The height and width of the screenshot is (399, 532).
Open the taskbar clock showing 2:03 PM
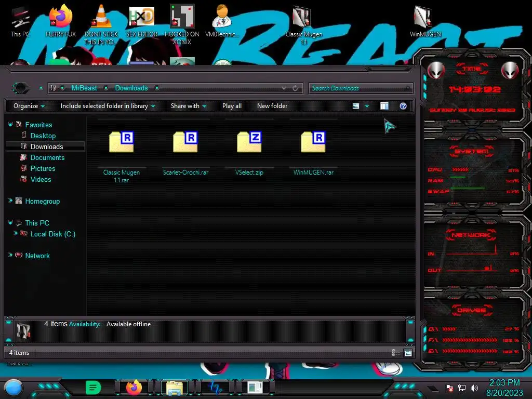pyautogui.click(x=504, y=388)
